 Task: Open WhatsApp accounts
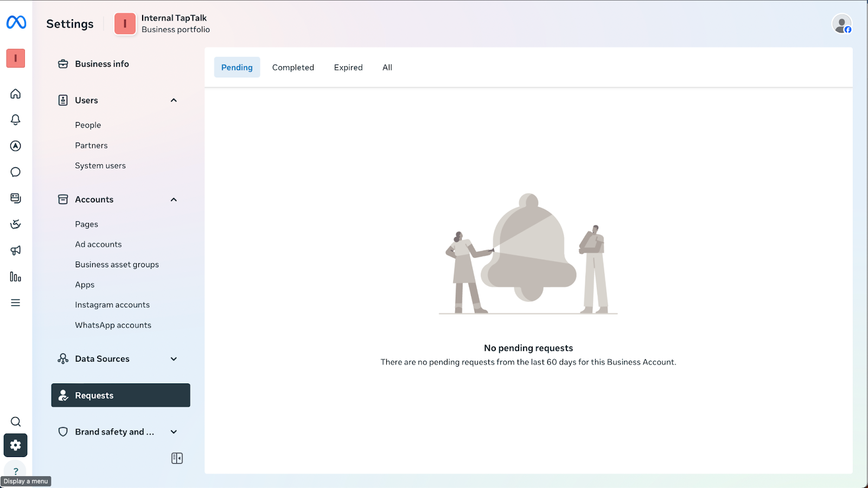pos(113,325)
